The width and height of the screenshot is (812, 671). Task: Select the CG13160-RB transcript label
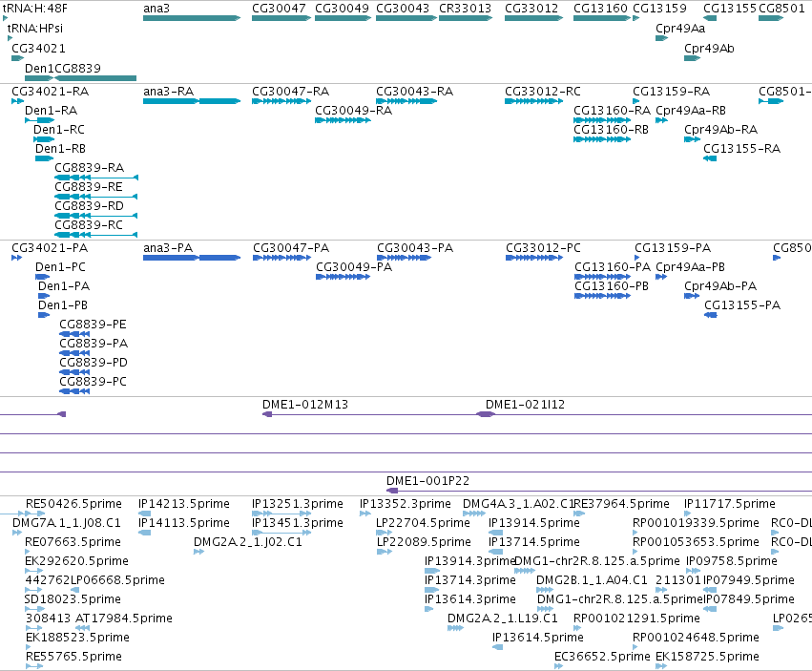pyautogui.click(x=611, y=130)
